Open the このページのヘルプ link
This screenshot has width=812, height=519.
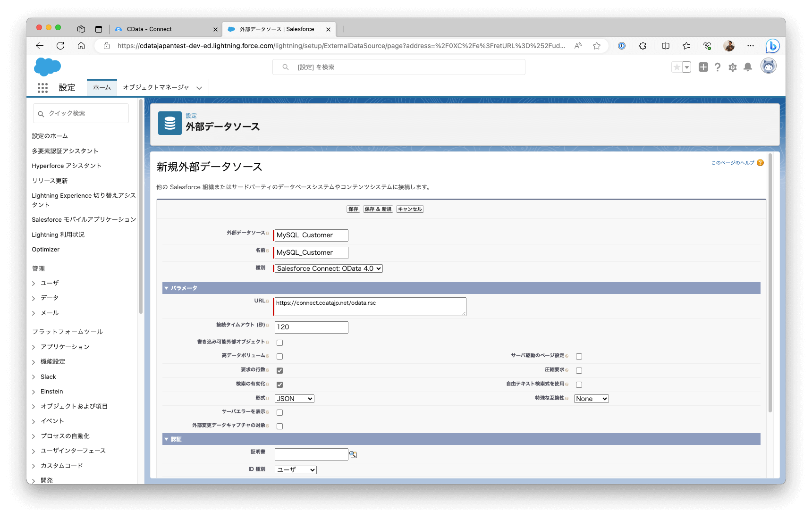733,163
